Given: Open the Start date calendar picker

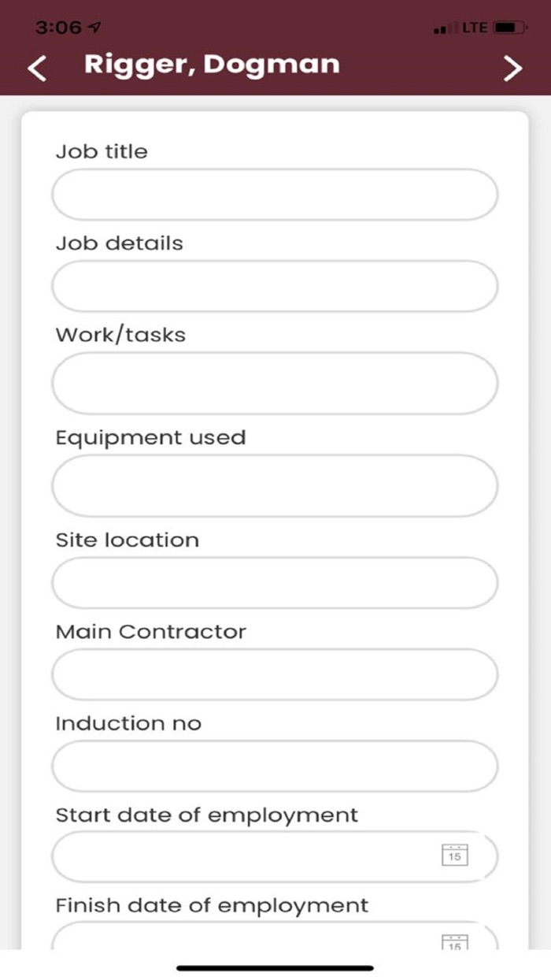Looking at the screenshot, I should (x=457, y=856).
